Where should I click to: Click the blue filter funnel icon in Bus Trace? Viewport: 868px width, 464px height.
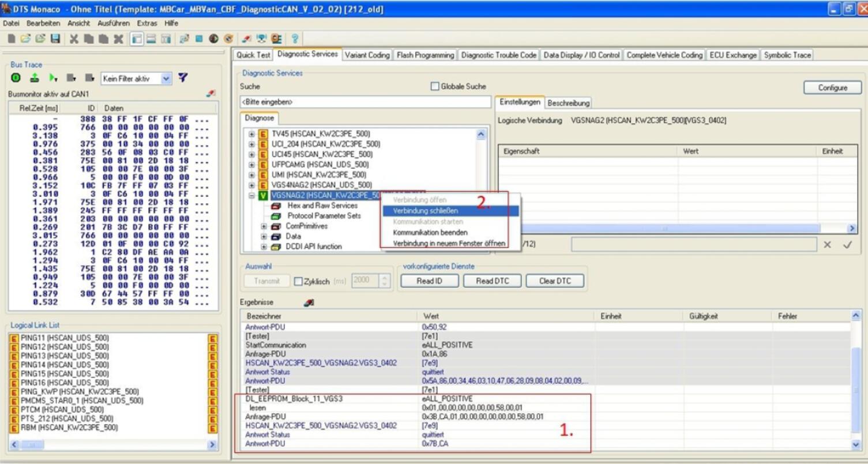coord(183,77)
